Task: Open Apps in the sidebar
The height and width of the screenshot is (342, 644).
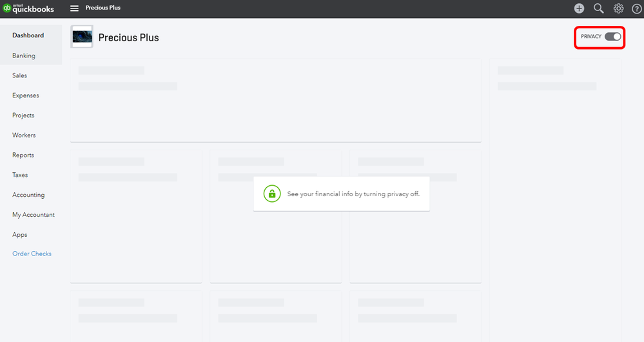Action: (20, 235)
